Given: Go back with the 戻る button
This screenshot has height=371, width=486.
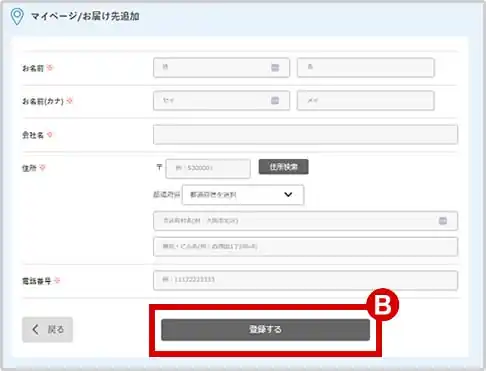Looking at the screenshot, I should tap(47, 330).
